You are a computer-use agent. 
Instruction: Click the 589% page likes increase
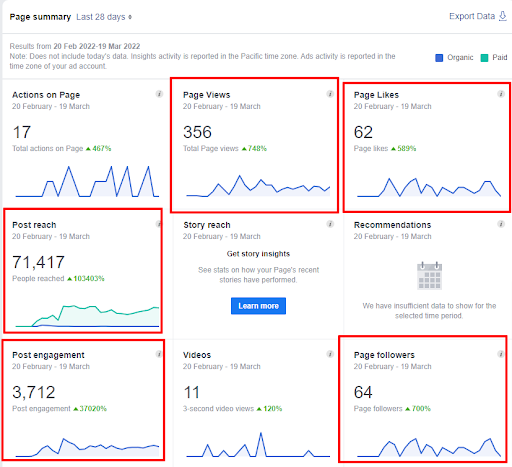click(x=404, y=148)
